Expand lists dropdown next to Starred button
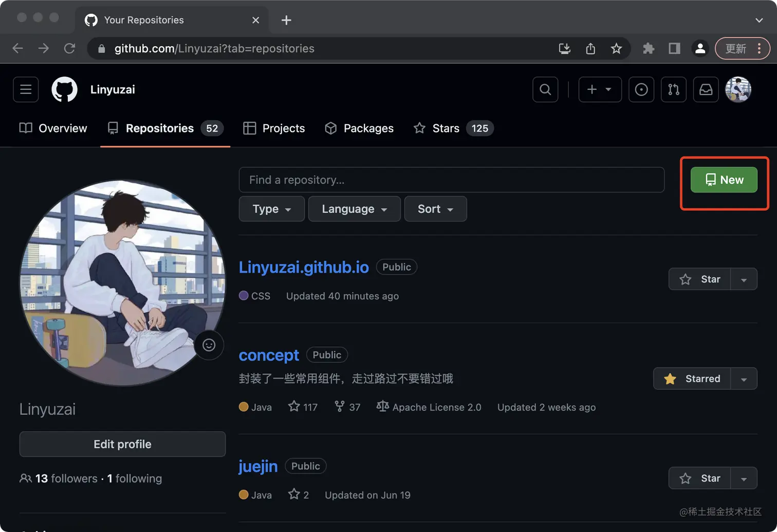777x532 pixels. tap(744, 378)
